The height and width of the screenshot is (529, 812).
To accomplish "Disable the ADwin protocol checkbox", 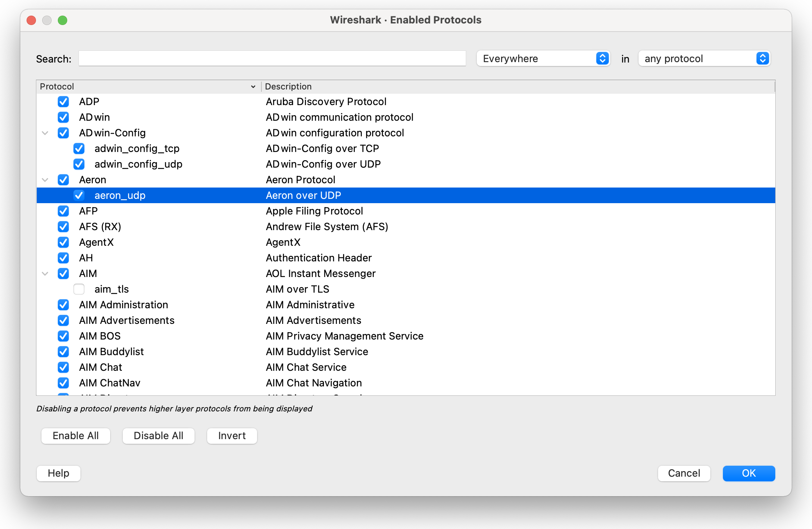I will click(x=63, y=117).
